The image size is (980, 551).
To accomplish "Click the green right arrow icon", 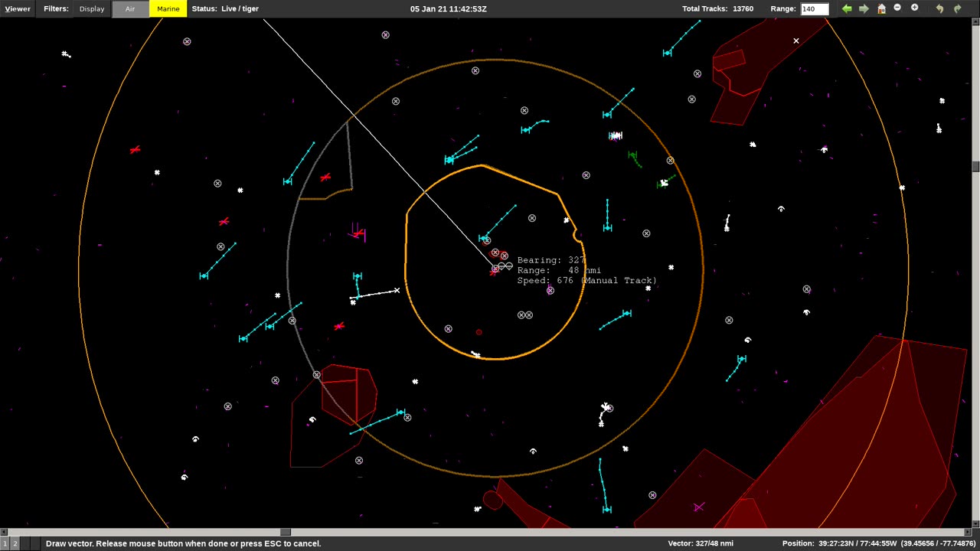I will tap(864, 8).
